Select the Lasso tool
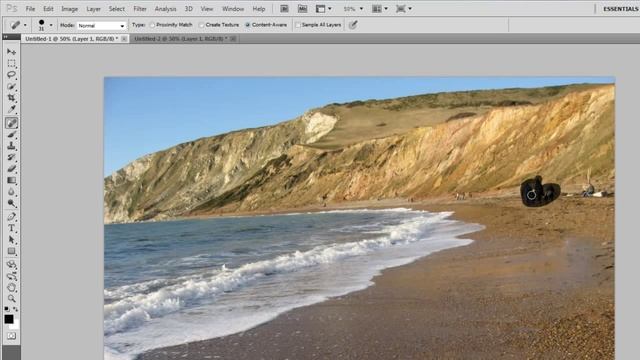Screen dimensions: 640x360 (x=11, y=75)
